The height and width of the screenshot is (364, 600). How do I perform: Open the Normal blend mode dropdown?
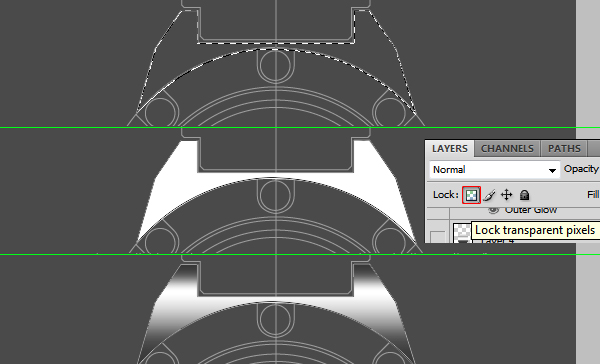tap(494, 170)
